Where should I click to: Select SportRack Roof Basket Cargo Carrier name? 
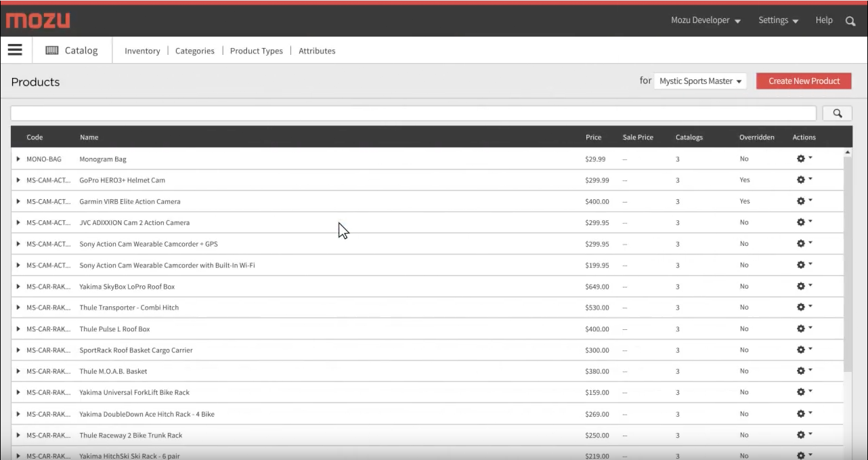coord(136,350)
